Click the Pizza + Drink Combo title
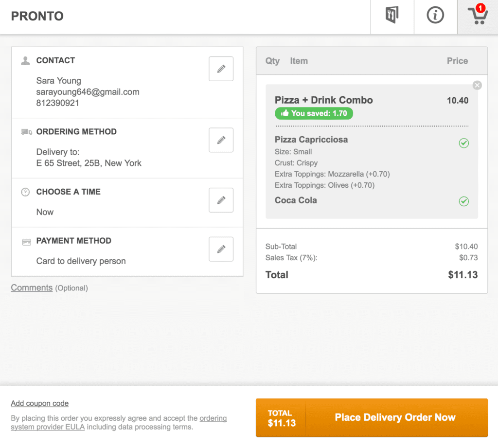 (323, 100)
